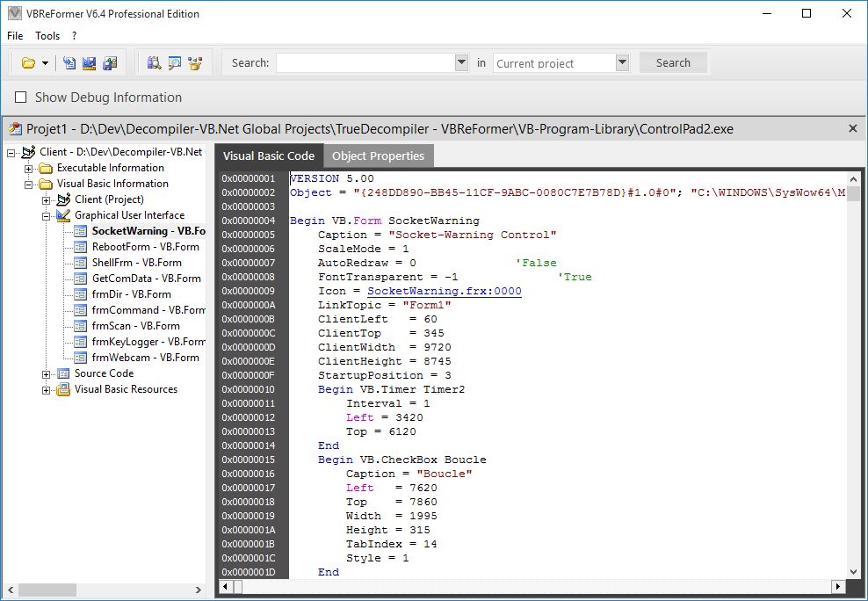The width and height of the screenshot is (868, 601).
Task: Enable Show Debug Information checkbox
Action: pyautogui.click(x=19, y=98)
